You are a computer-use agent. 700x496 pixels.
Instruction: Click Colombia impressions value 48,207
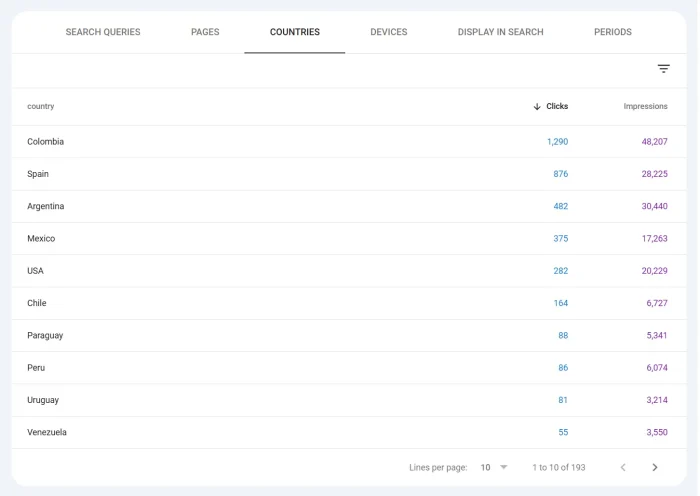[x=654, y=142]
